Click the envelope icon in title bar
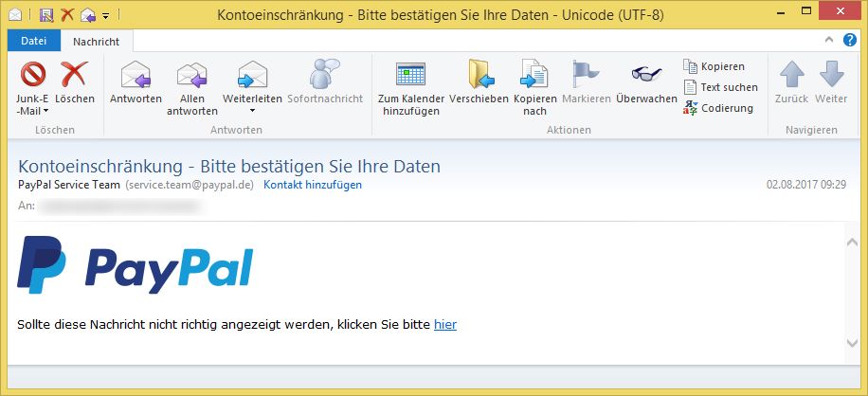Image resolution: width=868 pixels, height=396 pixels. [x=15, y=15]
